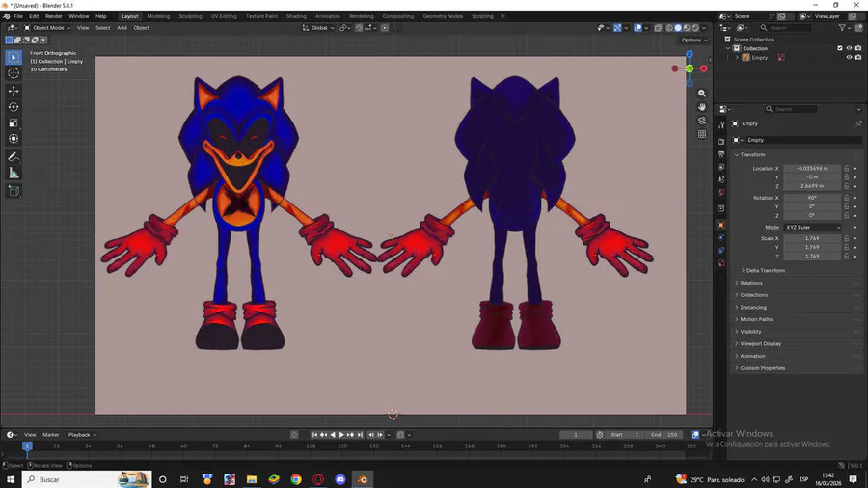Lock Location X with padlock icon
The width and height of the screenshot is (868, 488).
click(847, 168)
